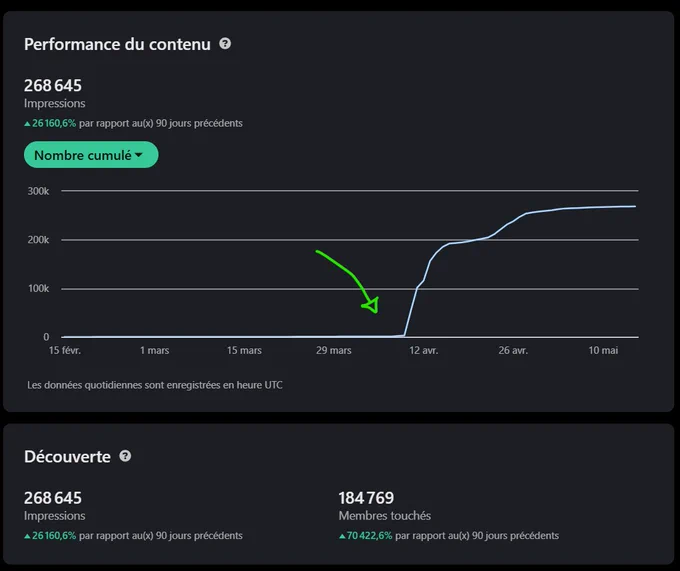Viewport: 680px width, 571px height.
Task: Click the 26 avr. date label
Action: click(513, 350)
